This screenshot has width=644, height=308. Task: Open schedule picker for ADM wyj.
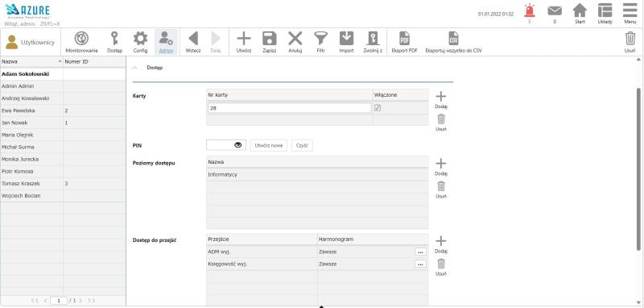pos(420,252)
